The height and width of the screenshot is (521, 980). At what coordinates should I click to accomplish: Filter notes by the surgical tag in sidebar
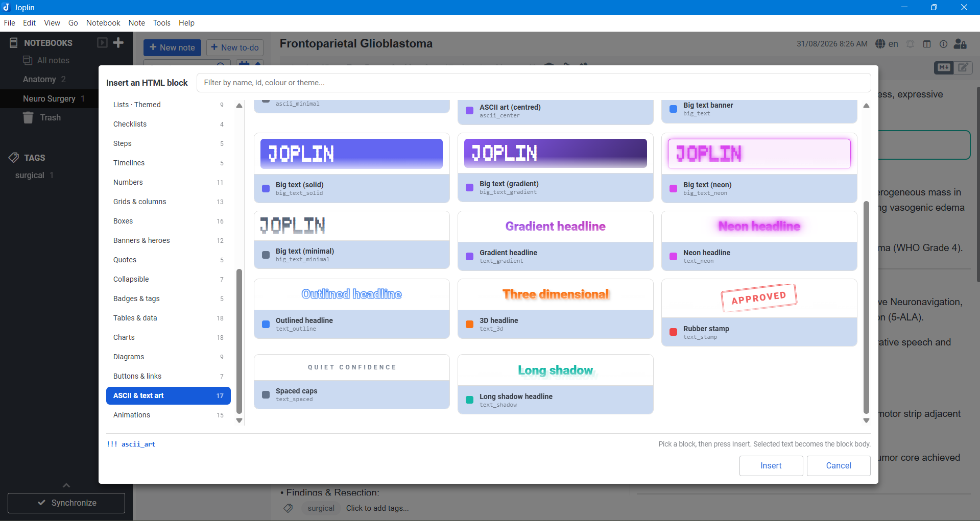click(x=30, y=175)
